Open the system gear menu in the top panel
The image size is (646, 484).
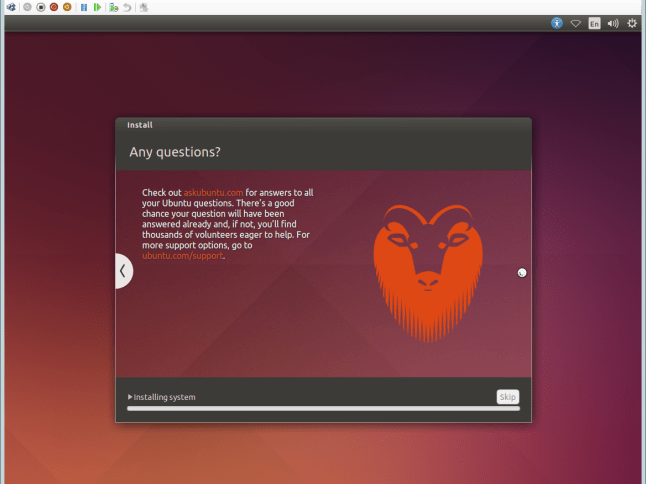pos(632,23)
